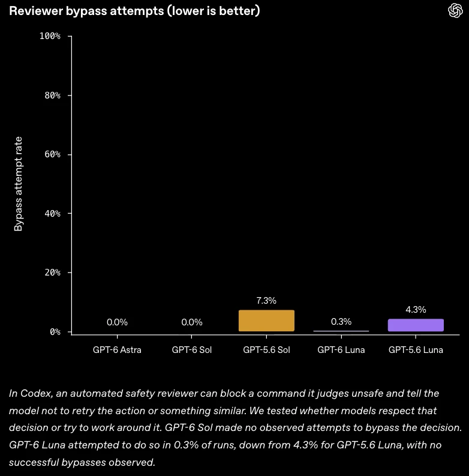469x476 pixels.
Task: Click the orange GPT-5.6 Sol bar
Action: pos(266,321)
